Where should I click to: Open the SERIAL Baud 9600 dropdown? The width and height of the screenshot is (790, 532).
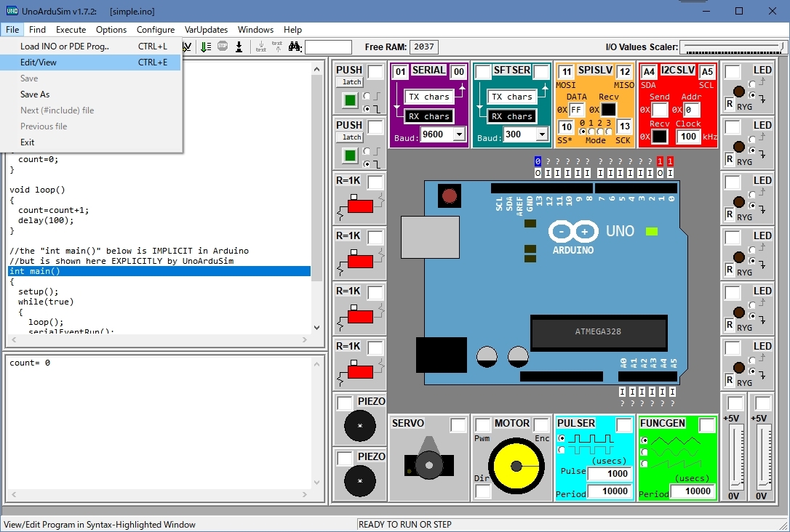[x=458, y=134]
